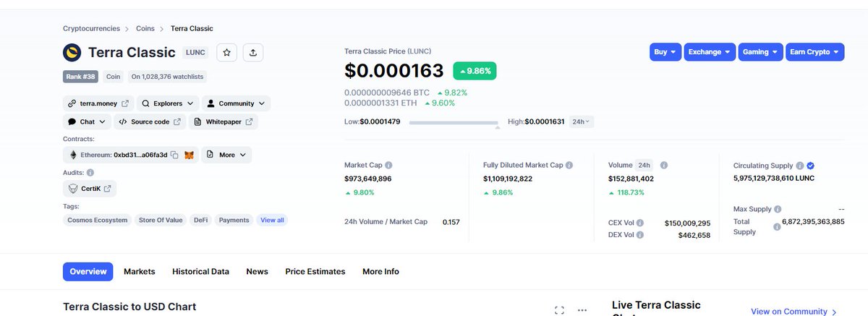Open the News tab

257,271
